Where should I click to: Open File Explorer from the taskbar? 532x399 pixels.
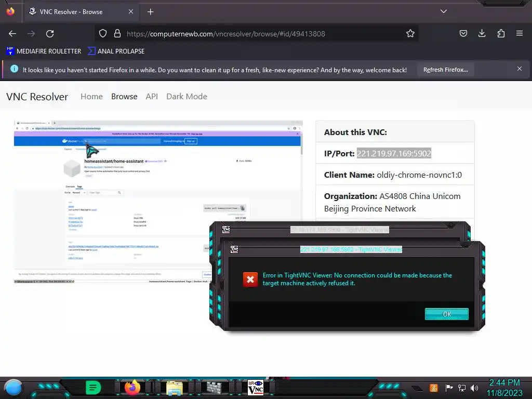click(x=174, y=388)
